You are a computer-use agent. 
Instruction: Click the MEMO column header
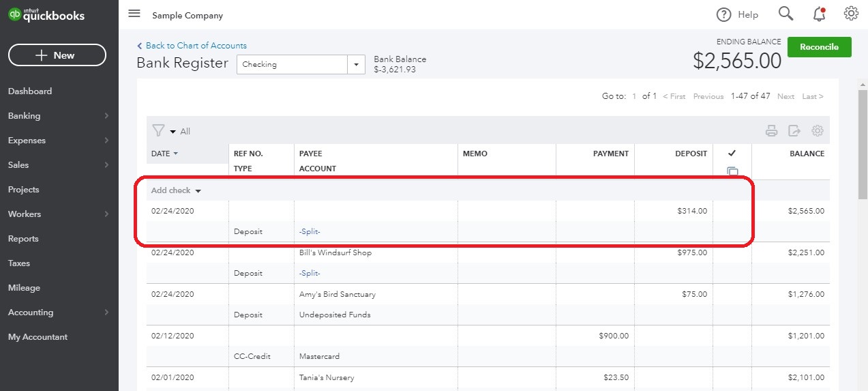pos(475,154)
